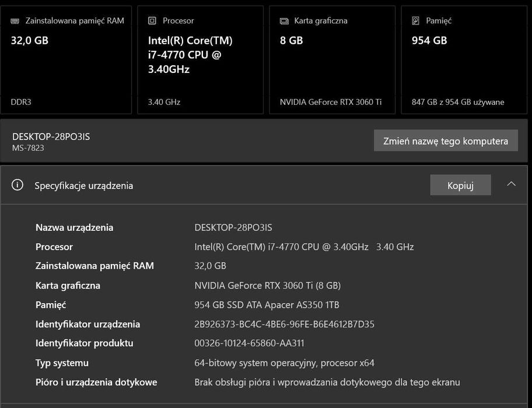This screenshot has width=532, height=408.
Task: Select the Typ systemu label
Action: (x=62, y=363)
